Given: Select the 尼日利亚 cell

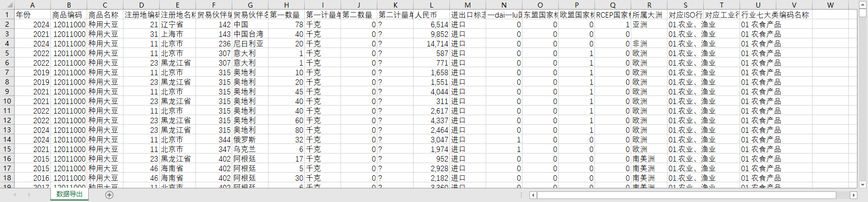Looking at the screenshot, I should pos(250,43).
